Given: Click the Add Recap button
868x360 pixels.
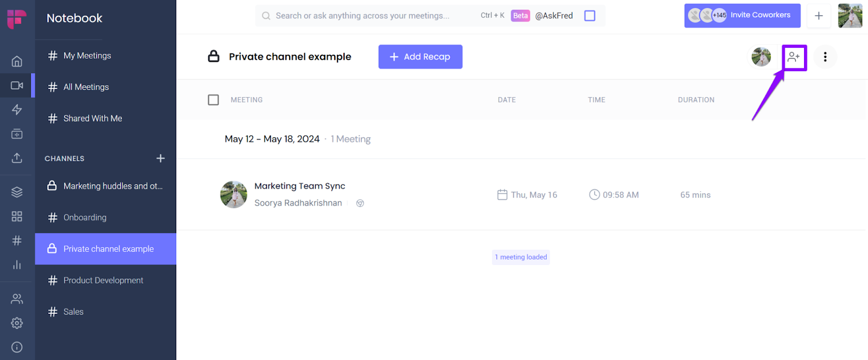Looking at the screenshot, I should (420, 57).
